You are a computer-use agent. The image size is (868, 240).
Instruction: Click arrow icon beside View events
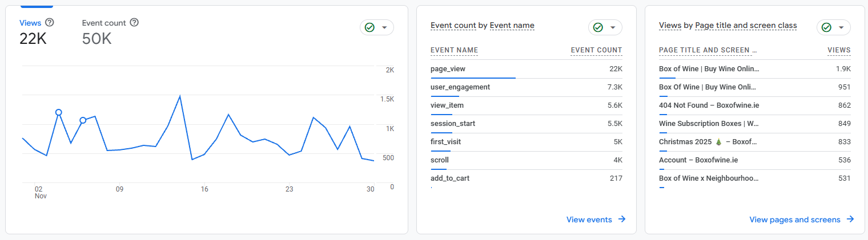click(622, 219)
